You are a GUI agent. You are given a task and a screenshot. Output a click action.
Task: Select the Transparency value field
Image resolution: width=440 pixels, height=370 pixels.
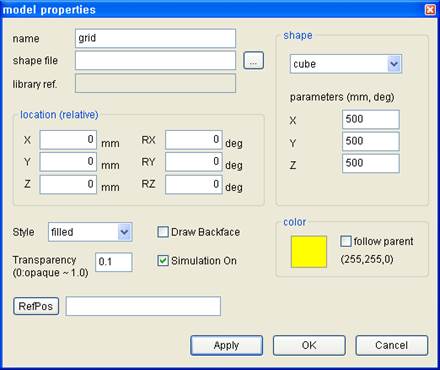point(114,262)
